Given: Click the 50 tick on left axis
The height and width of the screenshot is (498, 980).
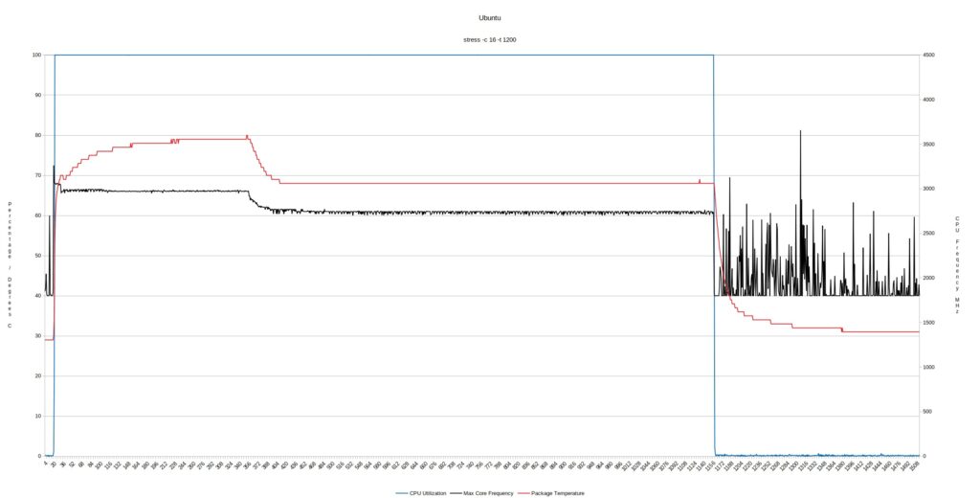Looking at the screenshot, I should click(38, 256).
